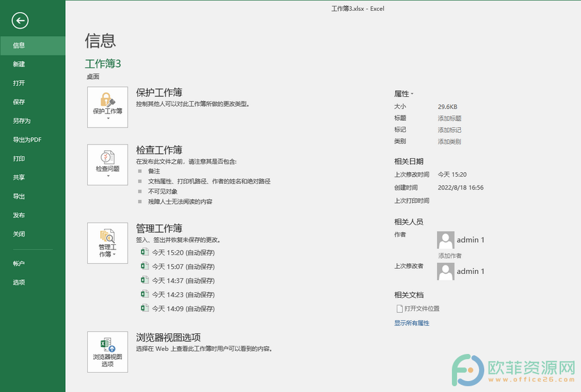Click the 检查工作簿 section heading

pos(159,150)
